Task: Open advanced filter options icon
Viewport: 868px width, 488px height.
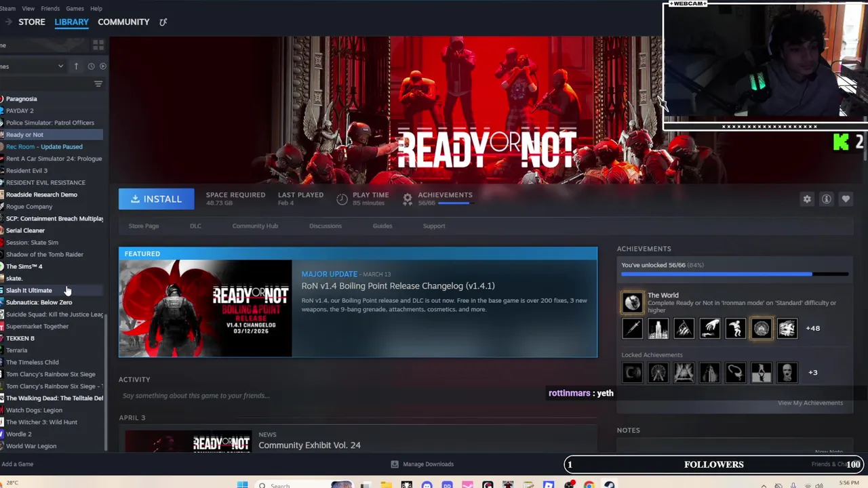Action: (x=98, y=83)
